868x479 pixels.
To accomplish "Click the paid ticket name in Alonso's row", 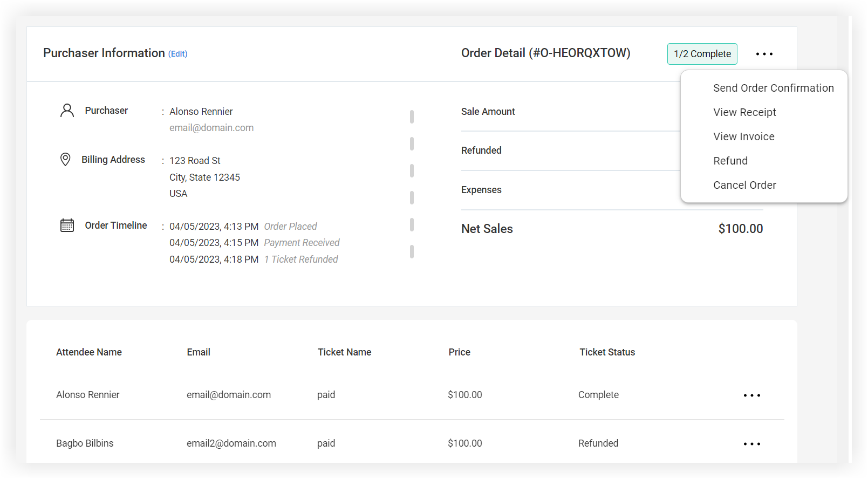I will tap(326, 395).
